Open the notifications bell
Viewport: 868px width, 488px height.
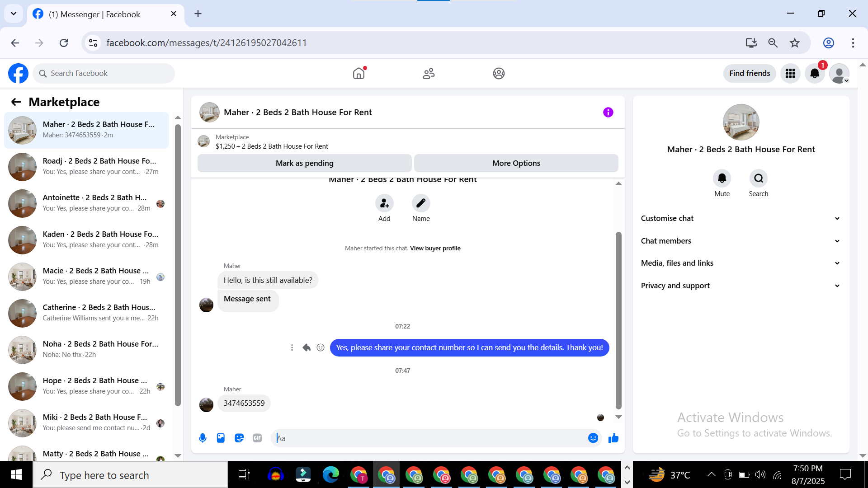(x=815, y=73)
